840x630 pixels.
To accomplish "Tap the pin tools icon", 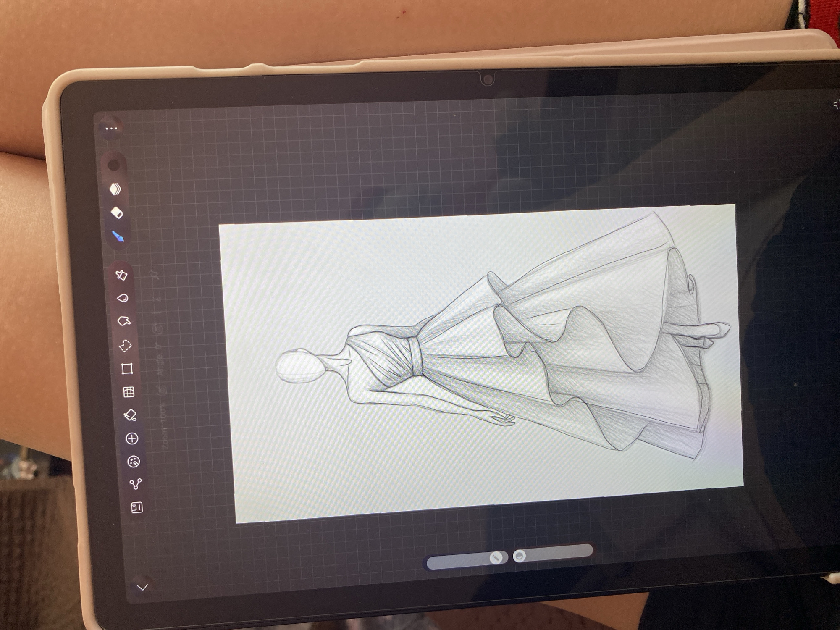I will tap(121, 275).
